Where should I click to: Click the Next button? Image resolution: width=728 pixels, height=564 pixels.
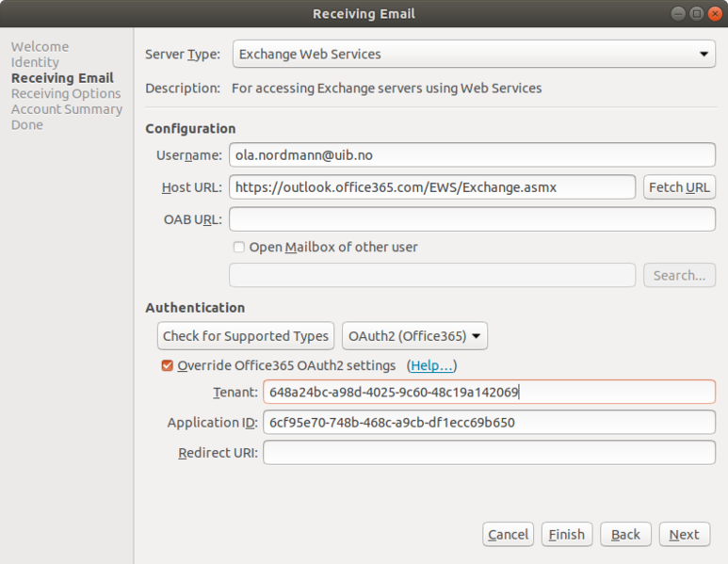coord(685,534)
